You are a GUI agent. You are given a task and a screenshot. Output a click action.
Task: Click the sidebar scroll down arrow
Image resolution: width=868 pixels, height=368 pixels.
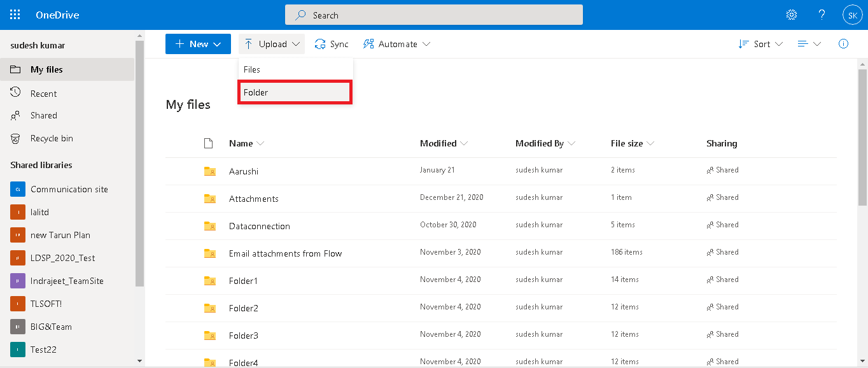[139, 361]
